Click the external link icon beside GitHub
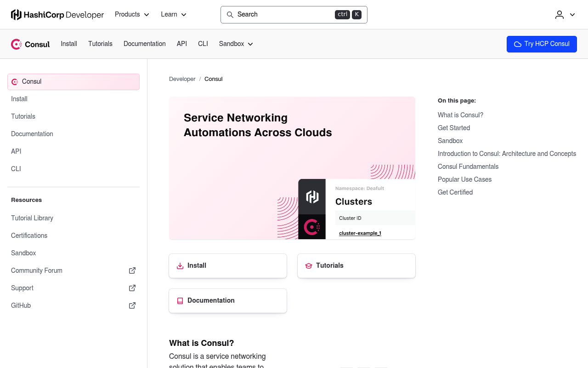 [x=132, y=305]
